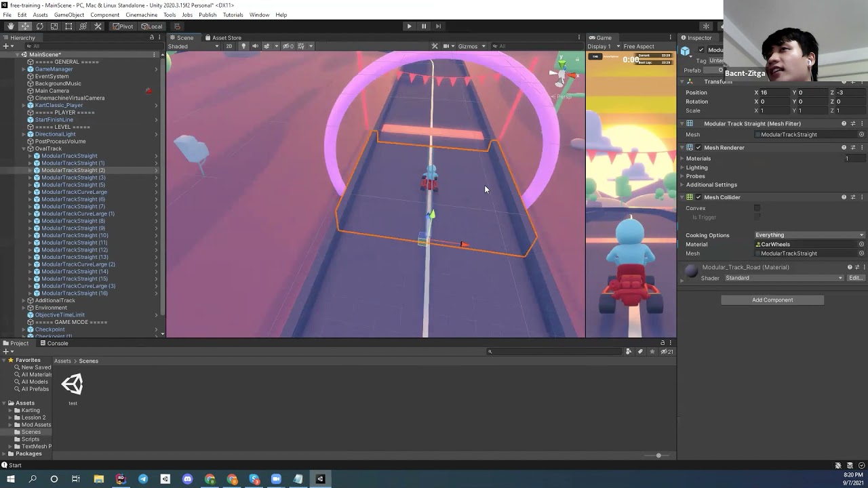Toggle hidden objects visibility counter
868x488 pixels.
pyautogui.click(x=288, y=46)
